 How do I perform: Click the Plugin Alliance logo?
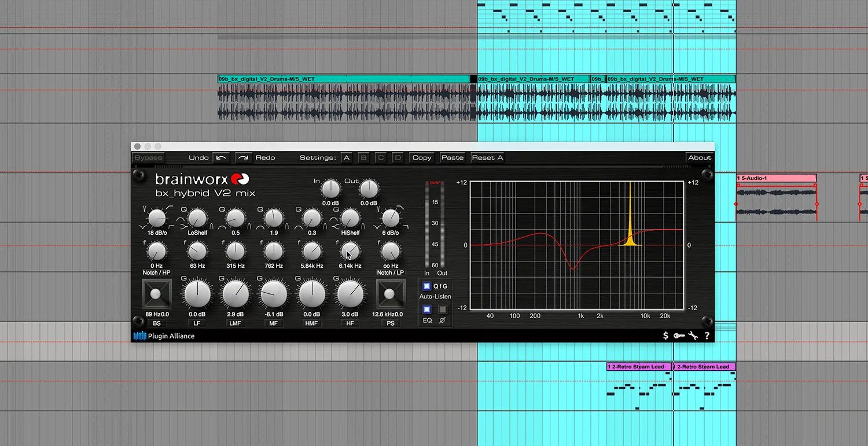164,336
